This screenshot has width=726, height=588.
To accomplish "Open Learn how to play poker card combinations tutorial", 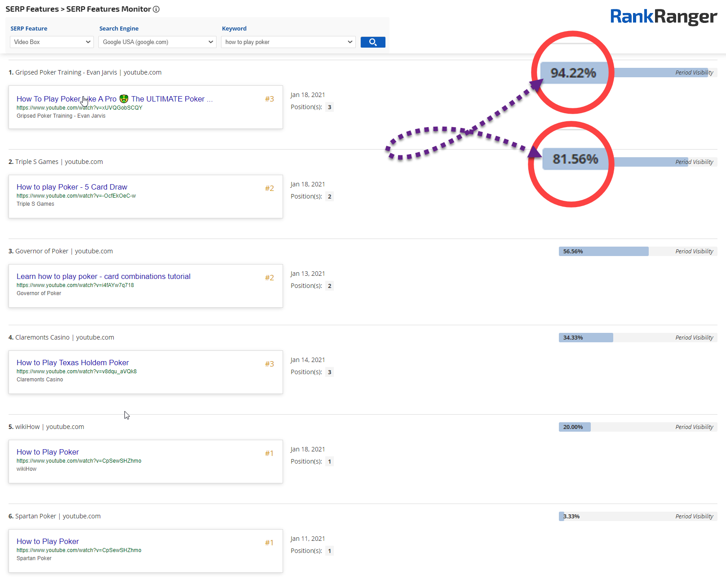I will [103, 276].
